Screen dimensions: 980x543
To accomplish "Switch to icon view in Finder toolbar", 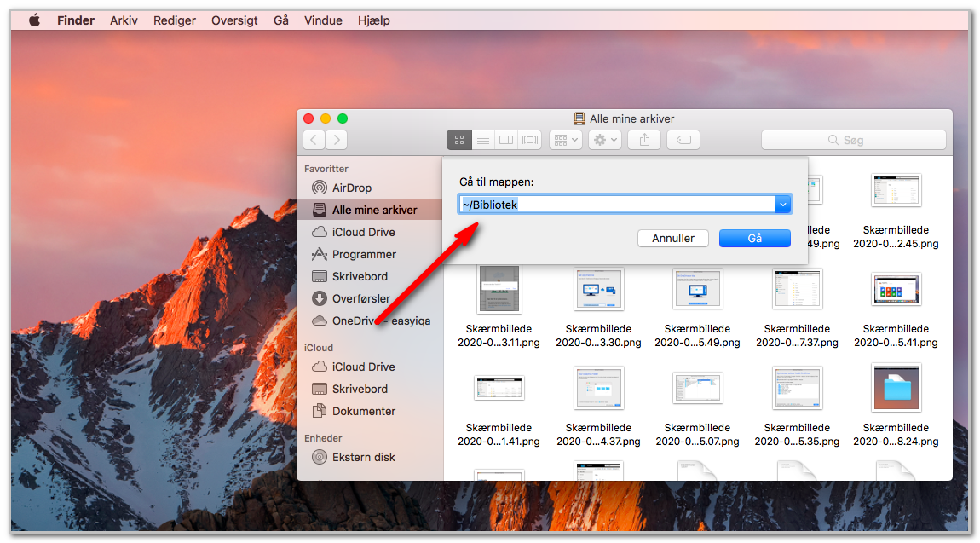I will click(x=458, y=140).
